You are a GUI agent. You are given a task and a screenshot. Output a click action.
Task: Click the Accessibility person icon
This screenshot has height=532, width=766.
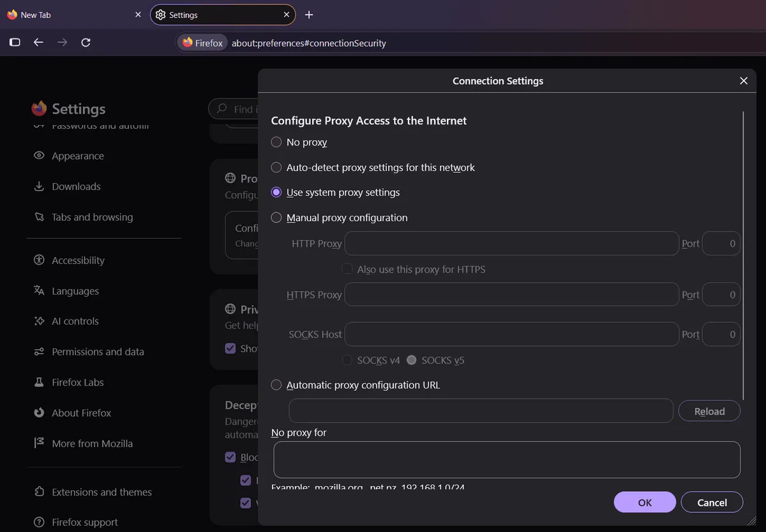(x=39, y=260)
